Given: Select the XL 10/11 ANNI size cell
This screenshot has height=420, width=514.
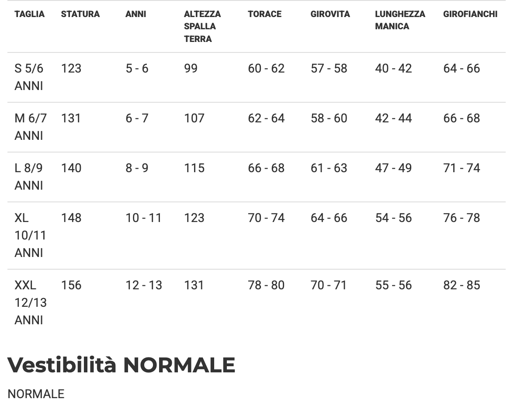Looking at the screenshot, I should pyautogui.click(x=30, y=235).
